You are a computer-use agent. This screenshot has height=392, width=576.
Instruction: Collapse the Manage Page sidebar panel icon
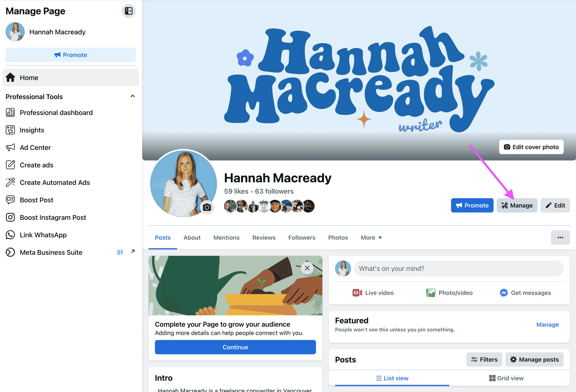coord(128,11)
